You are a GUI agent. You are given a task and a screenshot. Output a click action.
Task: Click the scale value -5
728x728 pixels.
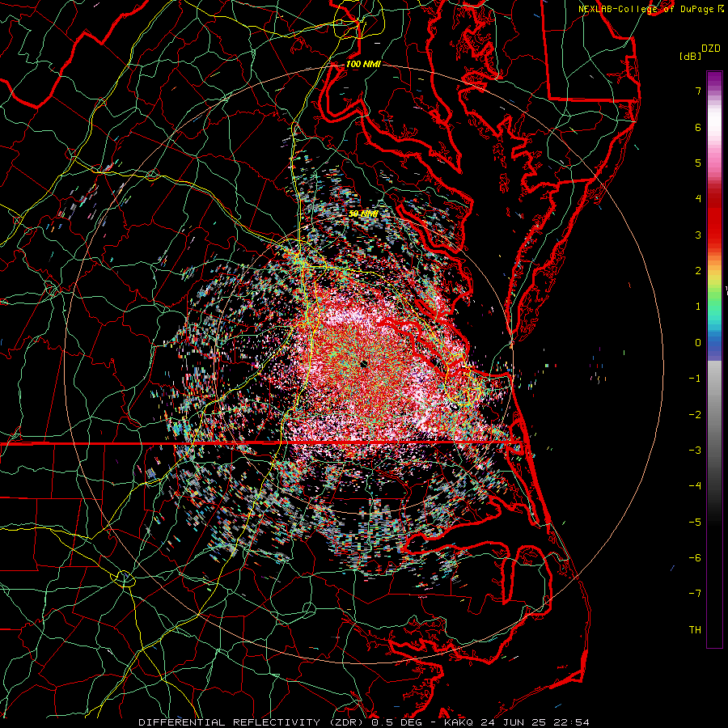click(695, 522)
